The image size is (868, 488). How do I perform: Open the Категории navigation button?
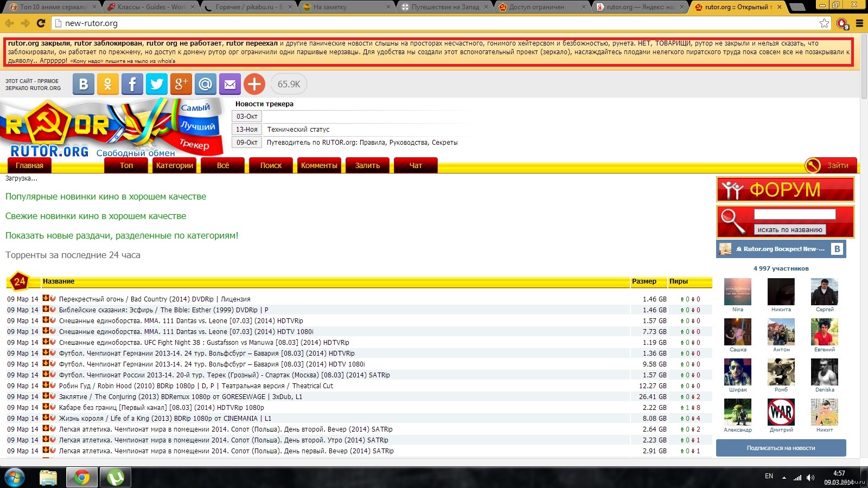pyautogui.click(x=175, y=165)
